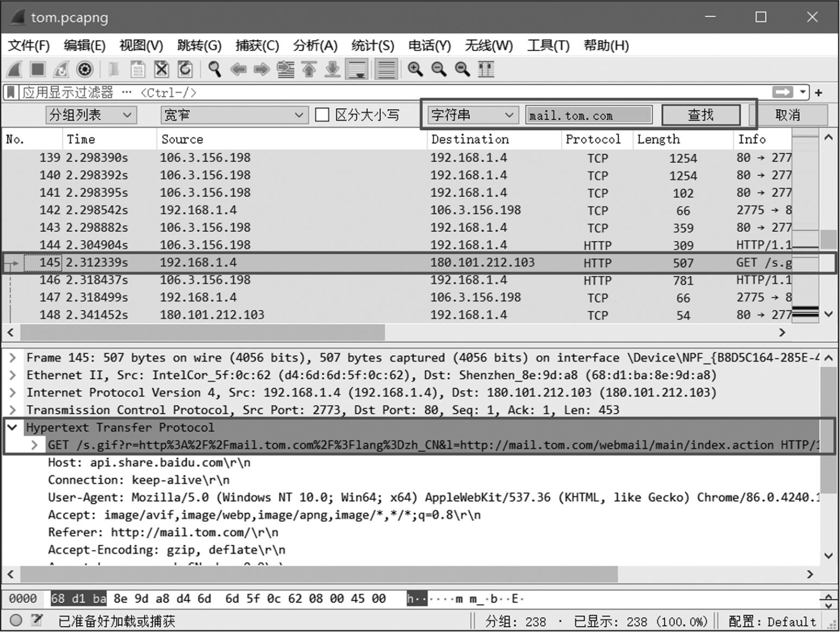Screen dimensions: 840x632
Task: Click the 查找 find button
Action: click(x=701, y=115)
